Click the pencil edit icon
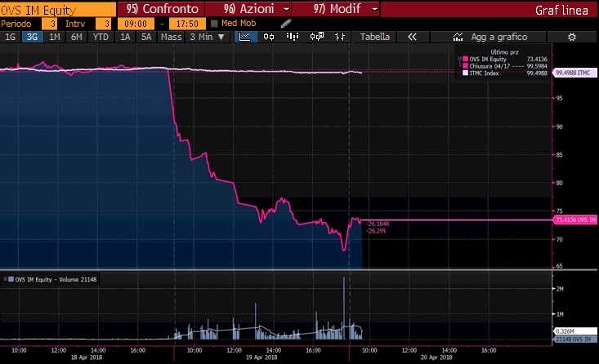This screenshot has width=599, height=364. click(x=286, y=24)
